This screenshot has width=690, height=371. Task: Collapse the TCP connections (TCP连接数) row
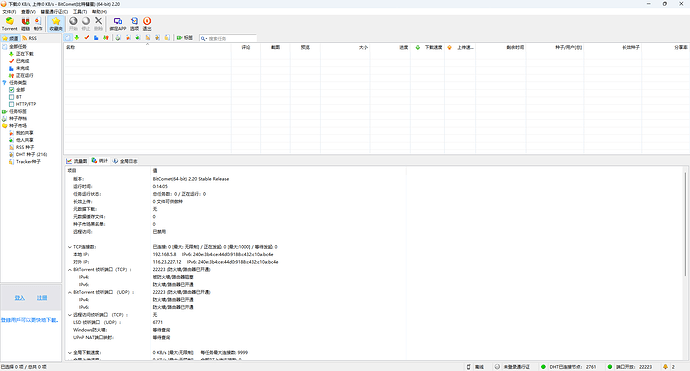pos(70,247)
